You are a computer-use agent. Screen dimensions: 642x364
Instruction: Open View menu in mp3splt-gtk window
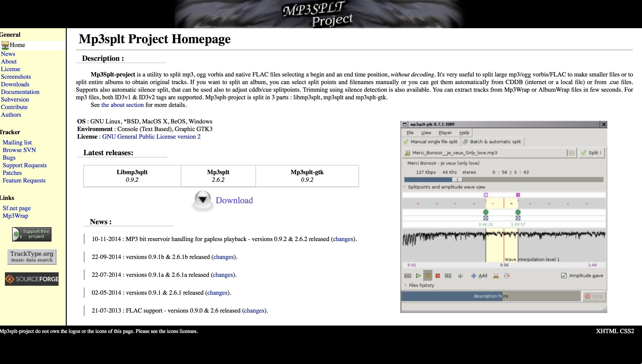[426, 133]
